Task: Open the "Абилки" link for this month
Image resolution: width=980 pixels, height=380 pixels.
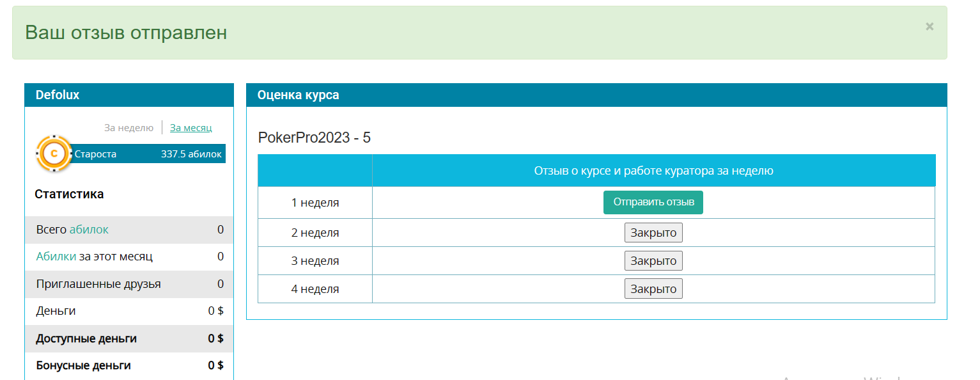Action: click(56, 257)
